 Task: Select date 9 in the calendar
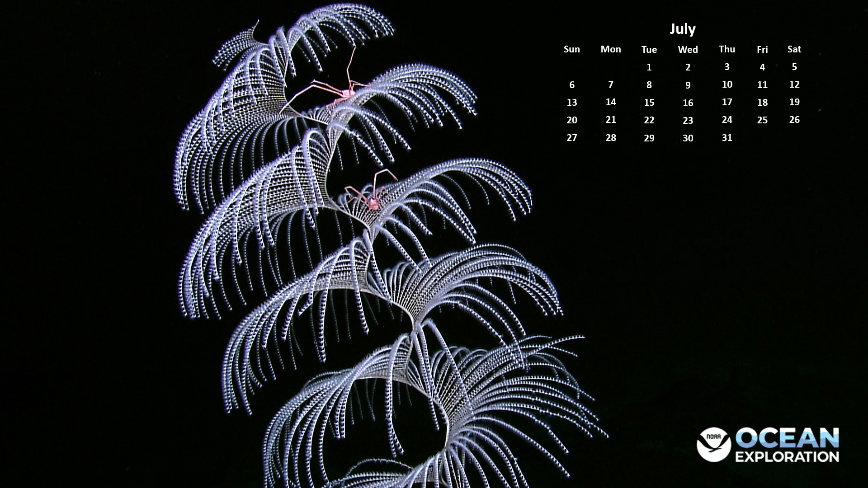coord(688,85)
